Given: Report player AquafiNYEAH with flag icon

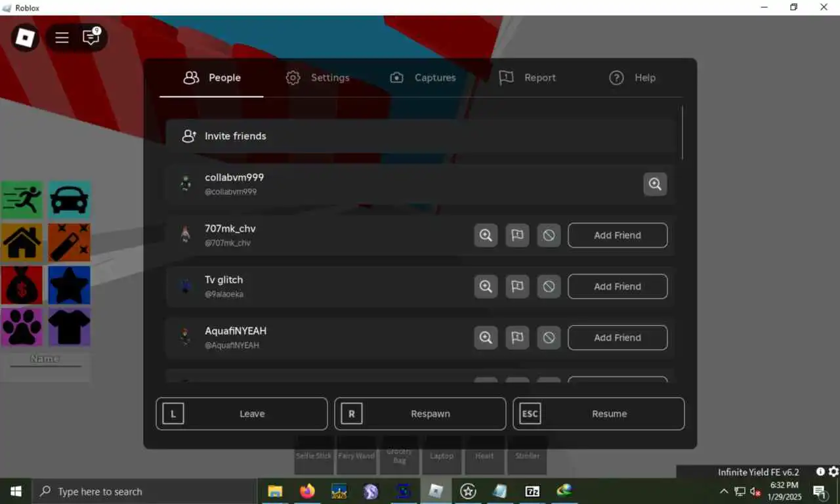Looking at the screenshot, I should pyautogui.click(x=517, y=337).
